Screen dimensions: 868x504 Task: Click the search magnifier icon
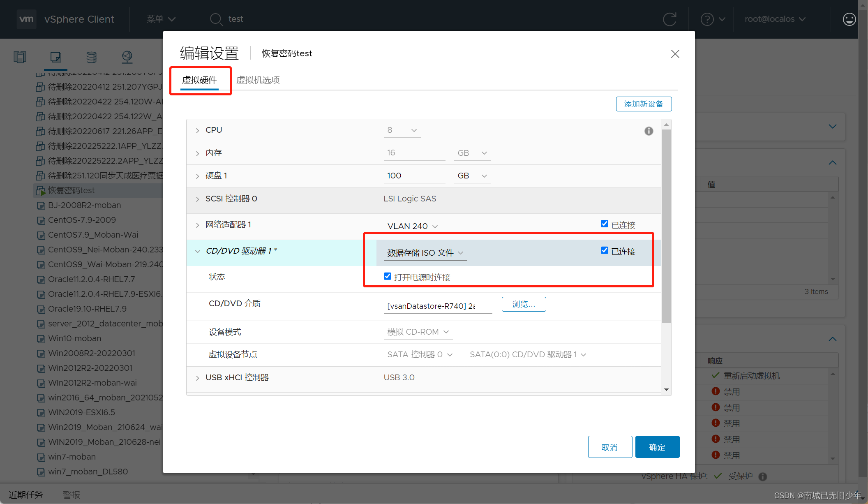pos(216,19)
